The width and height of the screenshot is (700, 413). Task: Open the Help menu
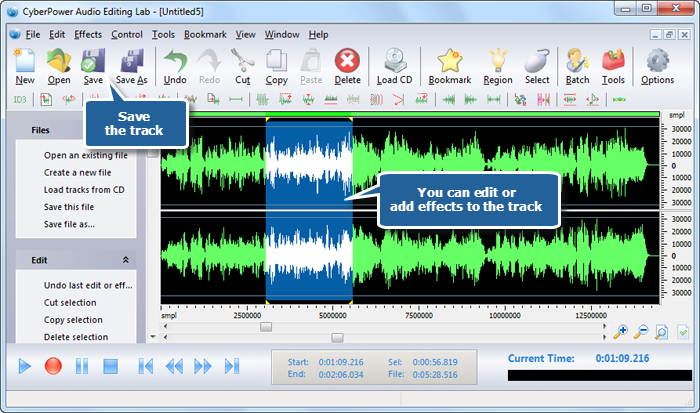318,34
